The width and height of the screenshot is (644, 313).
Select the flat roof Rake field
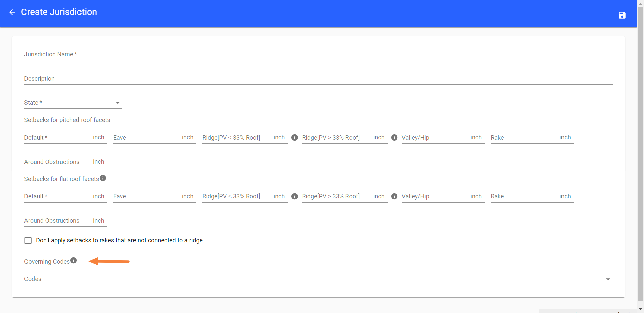[x=524, y=196]
